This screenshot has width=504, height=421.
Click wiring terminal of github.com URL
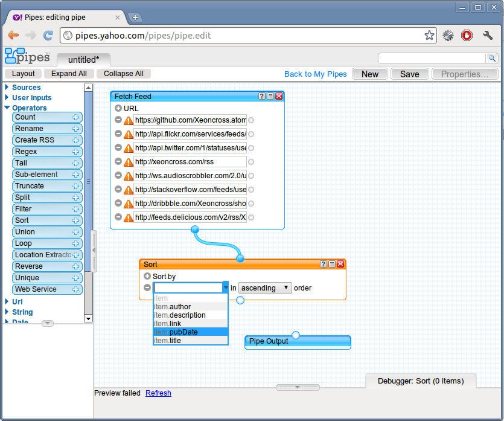pos(251,120)
